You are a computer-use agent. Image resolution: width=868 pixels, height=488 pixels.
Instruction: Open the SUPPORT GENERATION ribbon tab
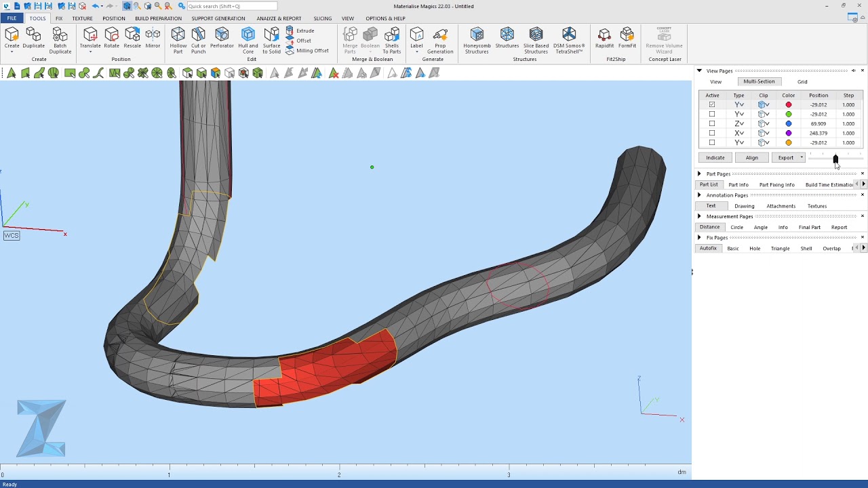click(x=218, y=18)
